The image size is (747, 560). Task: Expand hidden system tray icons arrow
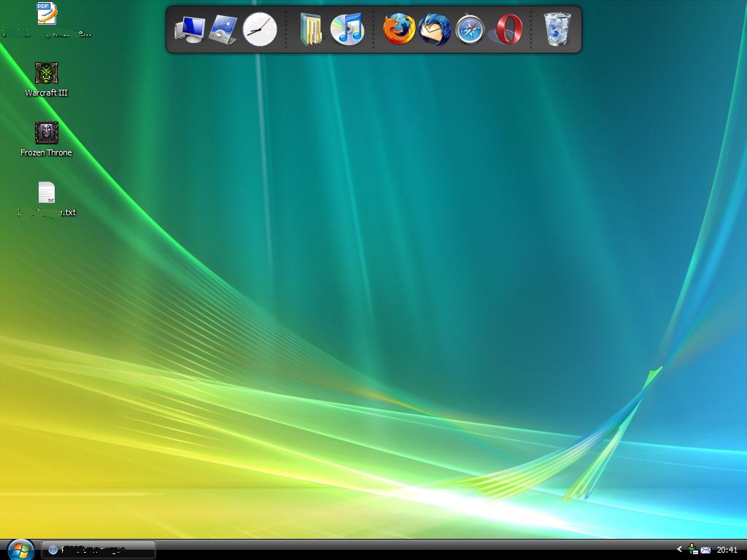click(x=680, y=550)
